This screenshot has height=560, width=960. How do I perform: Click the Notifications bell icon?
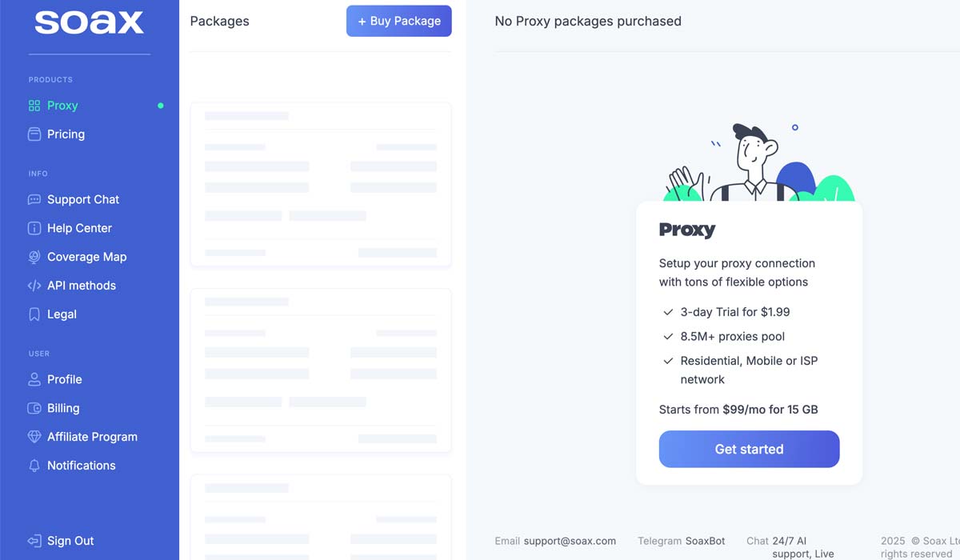coord(34,466)
